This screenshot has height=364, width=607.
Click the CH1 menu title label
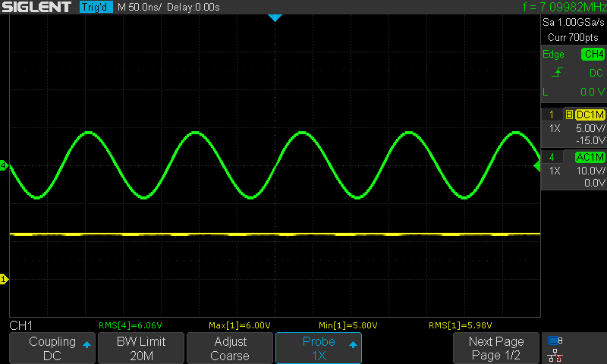[21, 325]
